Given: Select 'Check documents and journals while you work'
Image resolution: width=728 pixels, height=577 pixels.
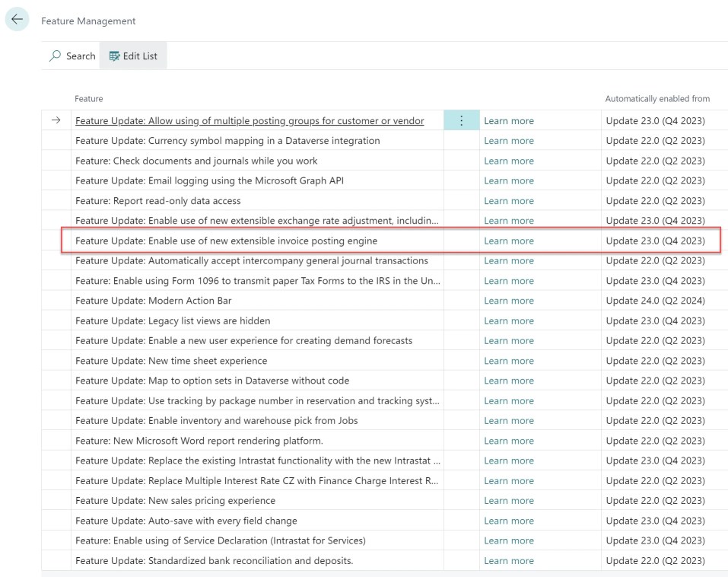Looking at the screenshot, I should [196, 161].
